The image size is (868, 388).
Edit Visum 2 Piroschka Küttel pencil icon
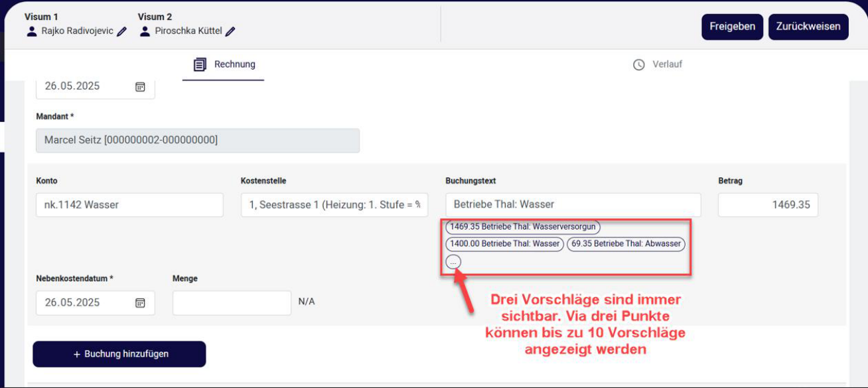pyautogui.click(x=230, y=31)
